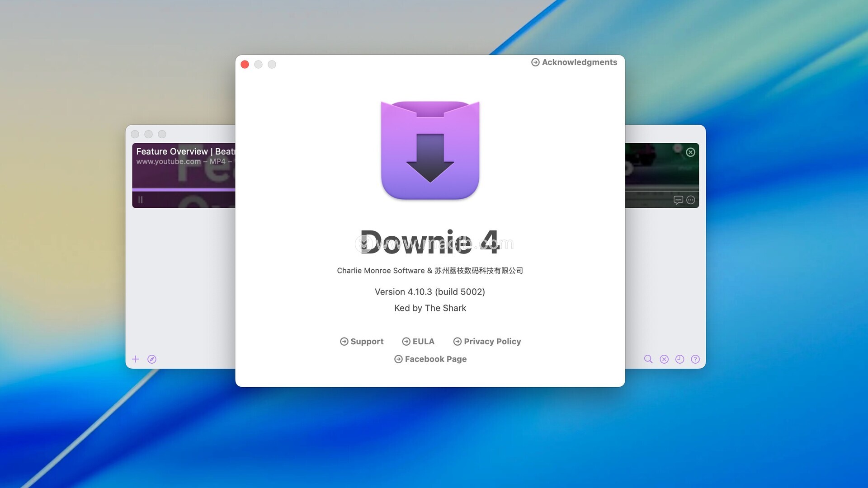Open the Facebook Page link

[430, 359]
